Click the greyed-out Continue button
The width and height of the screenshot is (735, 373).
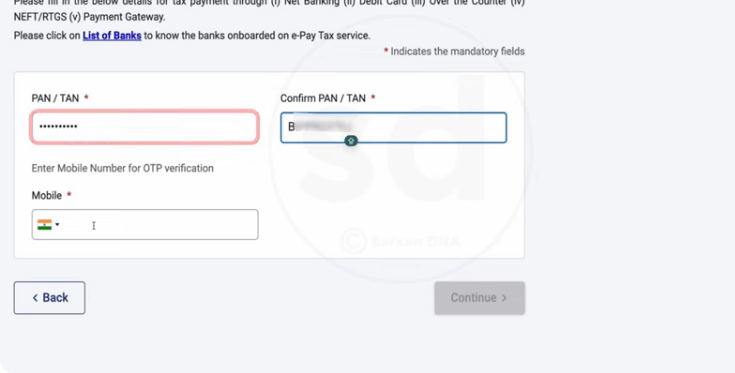tap(480, 298)
